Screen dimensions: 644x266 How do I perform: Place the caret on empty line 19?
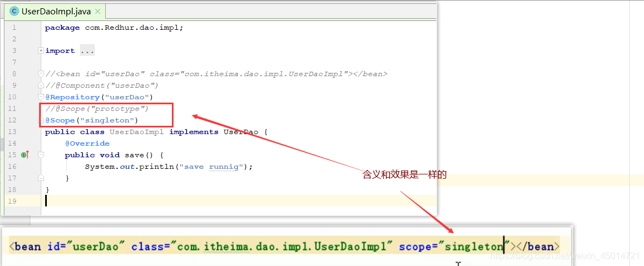coord(240,201)
